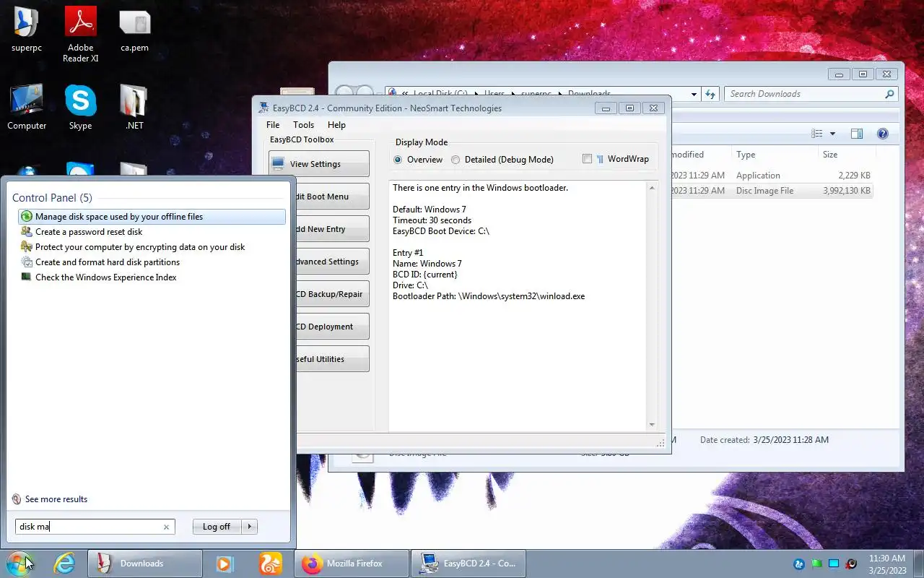
Task: Click the Advanced Settings button
Action: (332, 262)
